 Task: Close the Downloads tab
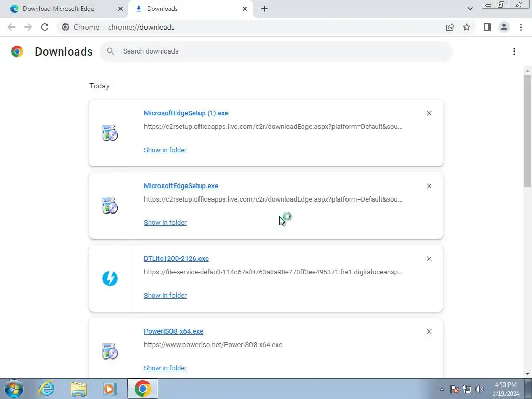[245, 9]
